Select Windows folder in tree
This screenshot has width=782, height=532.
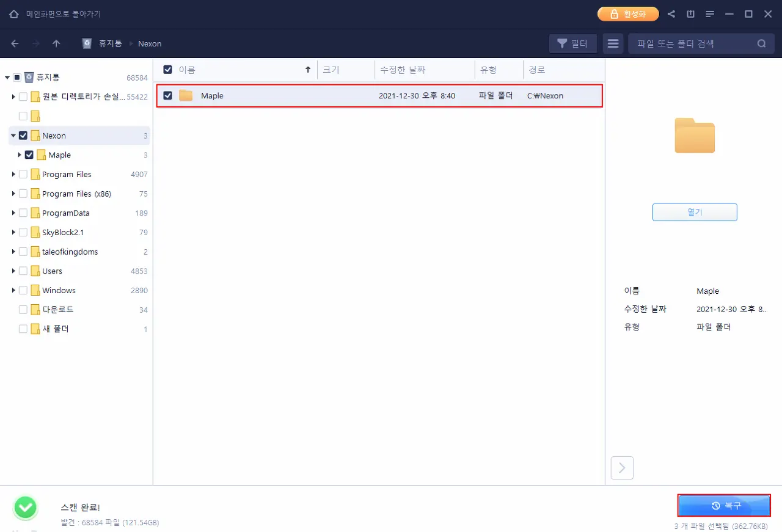coord(59,290)
